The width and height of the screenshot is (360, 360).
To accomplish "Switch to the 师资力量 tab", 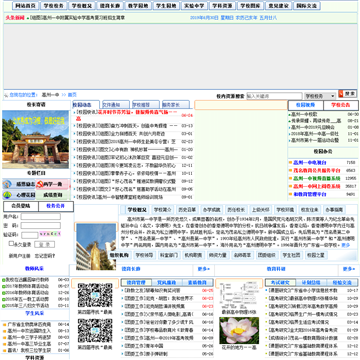I will pos(217,255).
